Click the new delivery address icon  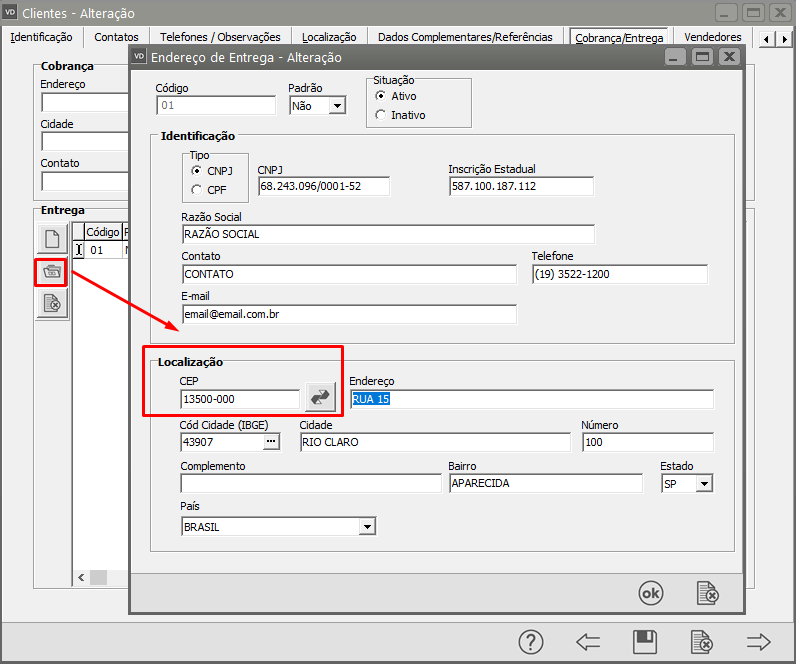[x=52, y=240]
